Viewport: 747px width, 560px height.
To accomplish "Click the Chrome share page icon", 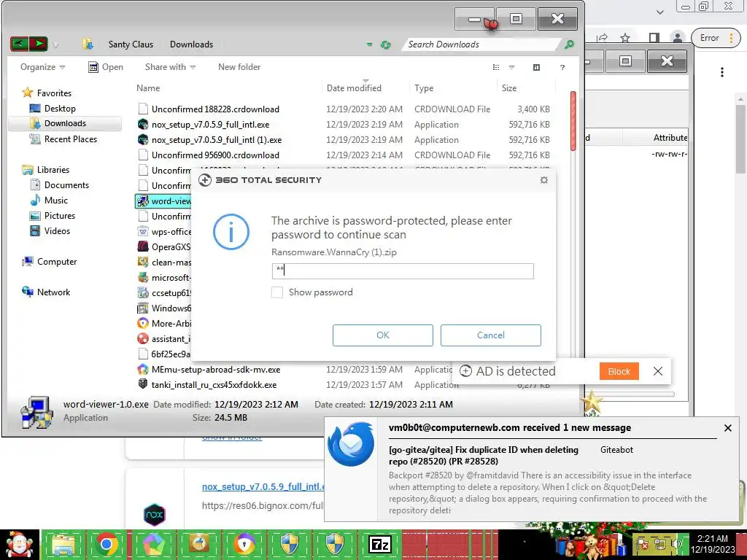I will (x=602, y=38).
